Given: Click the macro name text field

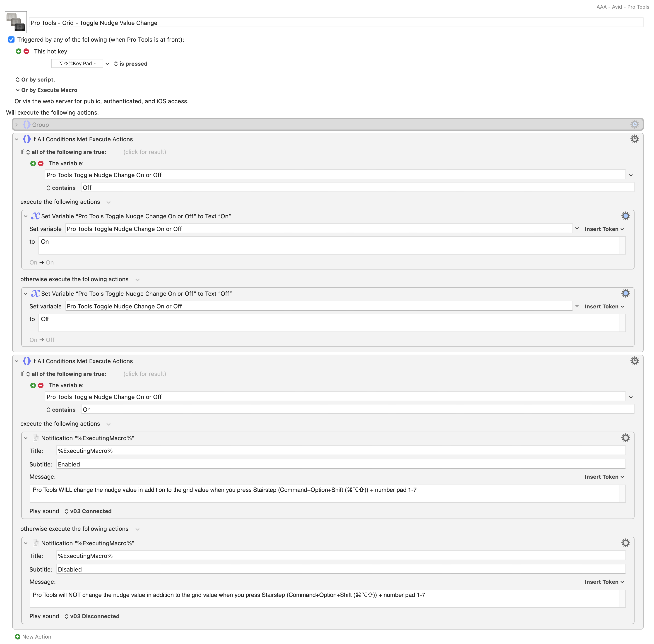Looking at the screenshot, I should (336, 23).
